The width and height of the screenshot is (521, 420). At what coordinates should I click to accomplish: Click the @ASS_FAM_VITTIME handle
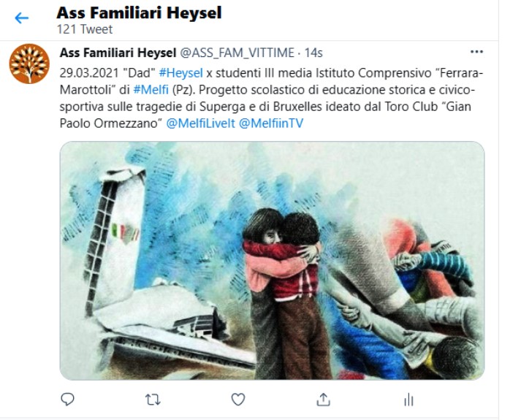pyautogui.click(x=237, y=53)
